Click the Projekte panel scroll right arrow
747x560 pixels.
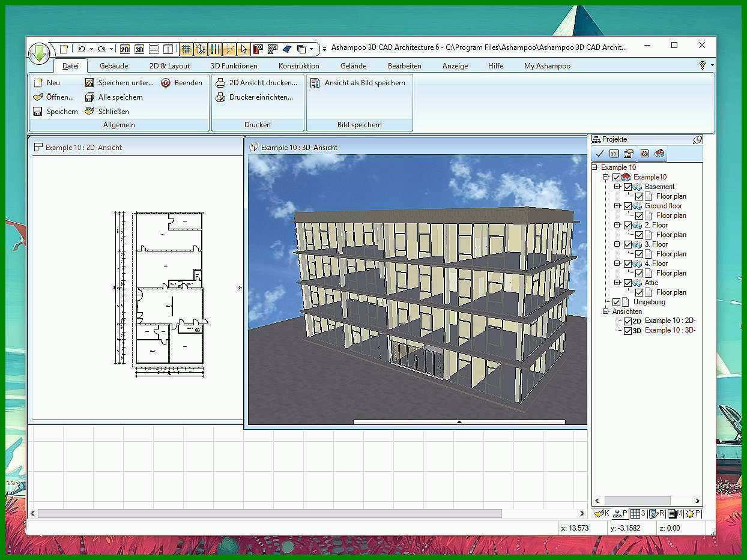tap(697, 501)
